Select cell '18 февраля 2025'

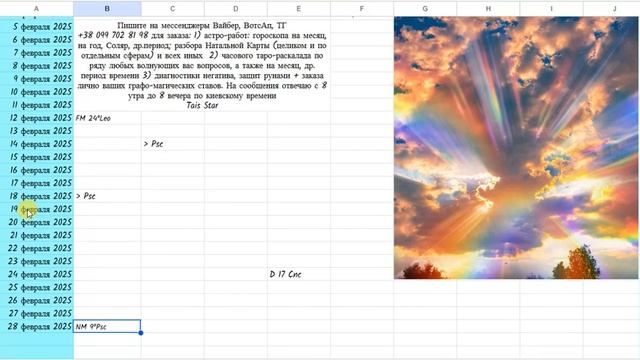pyautogui.click(x=37, y=196)
